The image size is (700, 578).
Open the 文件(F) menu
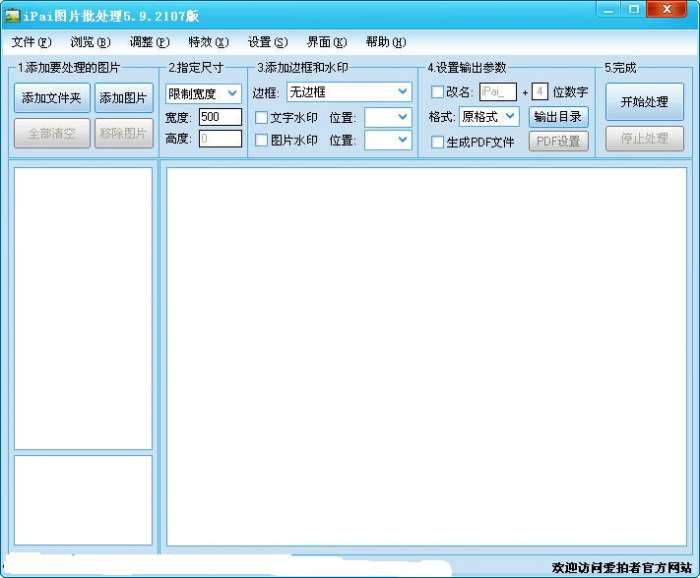pos(31,42)
